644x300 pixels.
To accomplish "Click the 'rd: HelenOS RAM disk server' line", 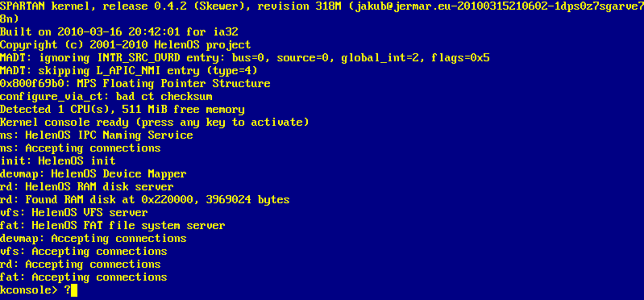I will (87, 187).
